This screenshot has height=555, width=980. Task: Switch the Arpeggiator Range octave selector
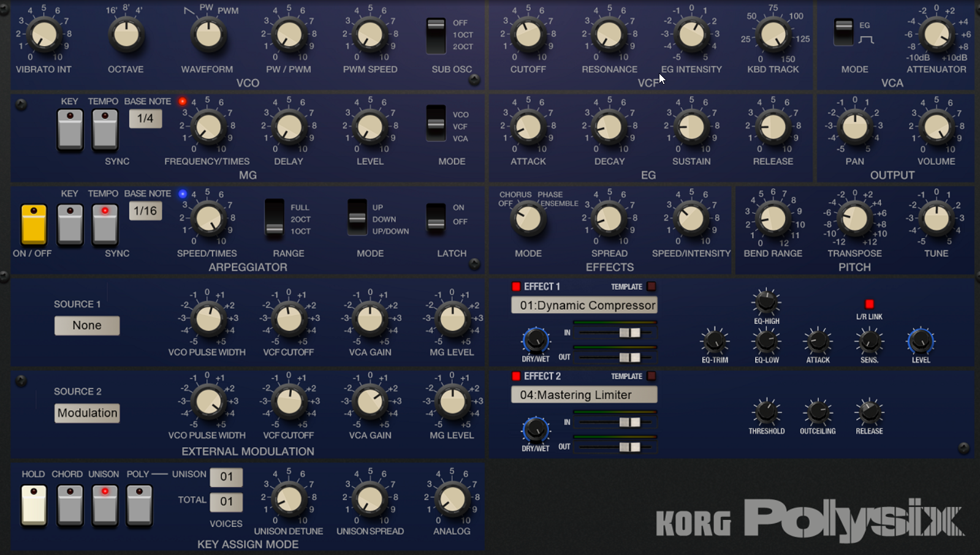[x=274, y=219]
